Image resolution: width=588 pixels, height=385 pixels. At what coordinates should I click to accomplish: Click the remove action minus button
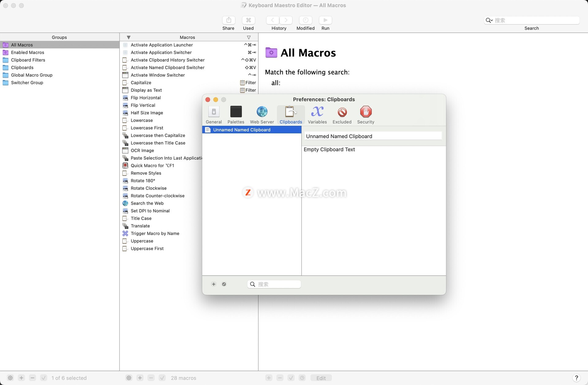280,378
